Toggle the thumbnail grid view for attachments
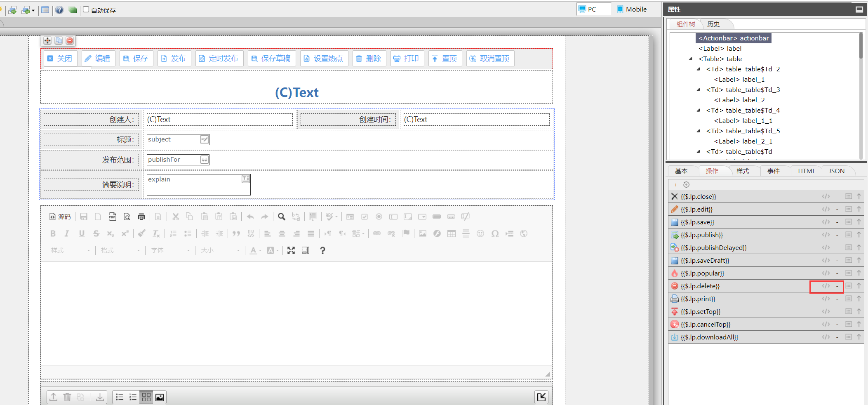The image size is (868, 405). [x=146, y=397]
